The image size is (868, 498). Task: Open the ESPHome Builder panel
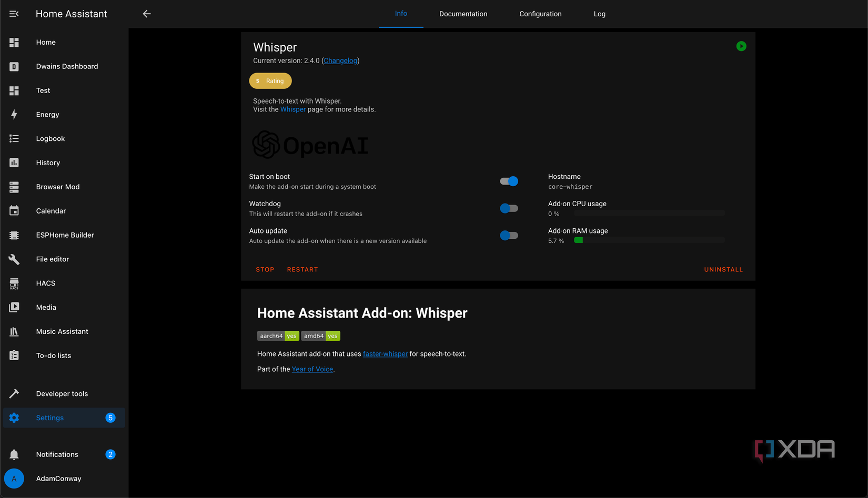point(65,235)
